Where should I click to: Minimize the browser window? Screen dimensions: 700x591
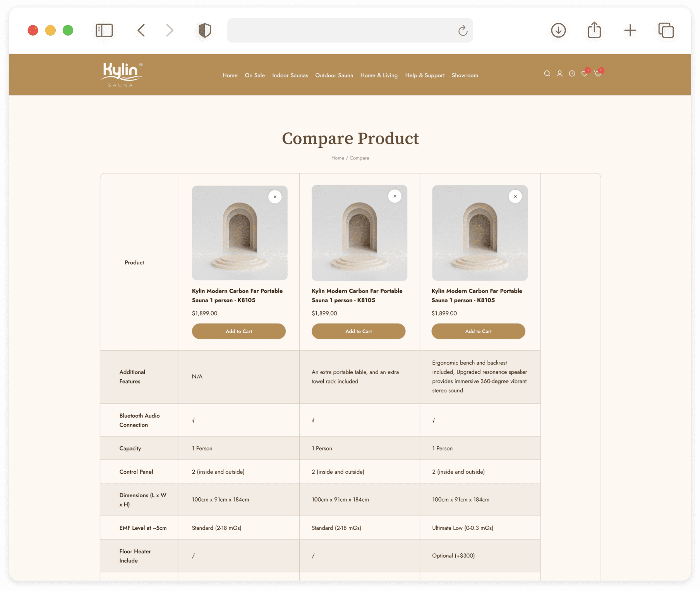pos(50,30)
